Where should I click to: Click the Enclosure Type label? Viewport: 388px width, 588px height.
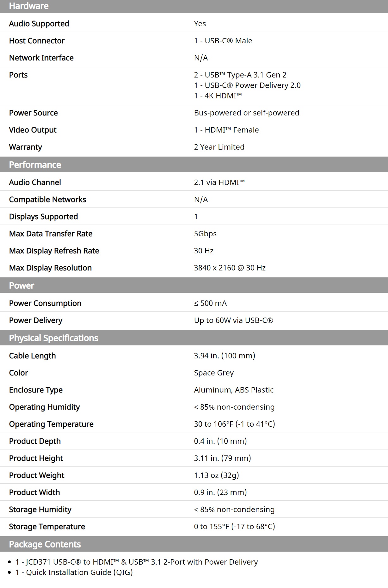pyautogui.click(x=36, y=390)
